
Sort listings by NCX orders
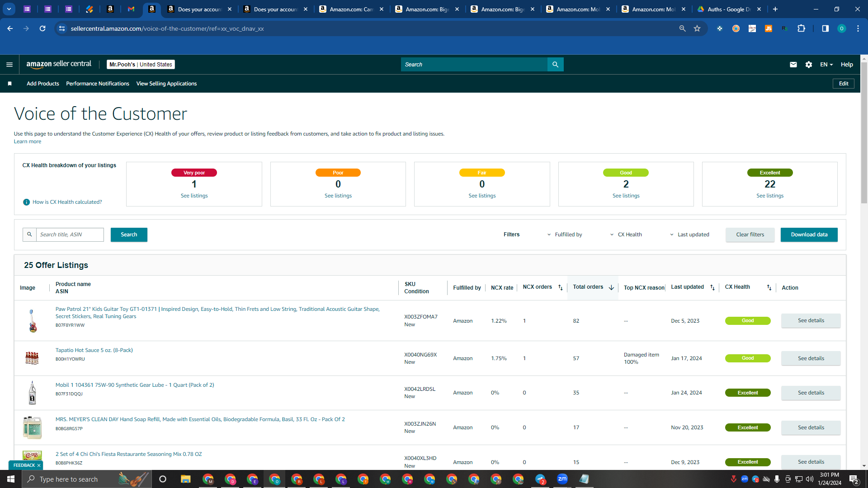561,287
